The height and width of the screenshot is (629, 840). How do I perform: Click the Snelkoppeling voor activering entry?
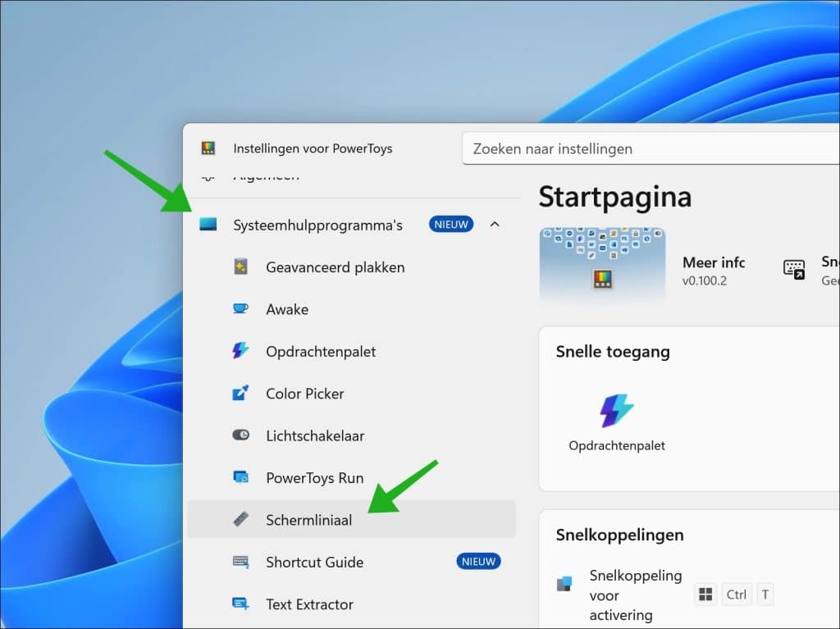tap(636, 595)
